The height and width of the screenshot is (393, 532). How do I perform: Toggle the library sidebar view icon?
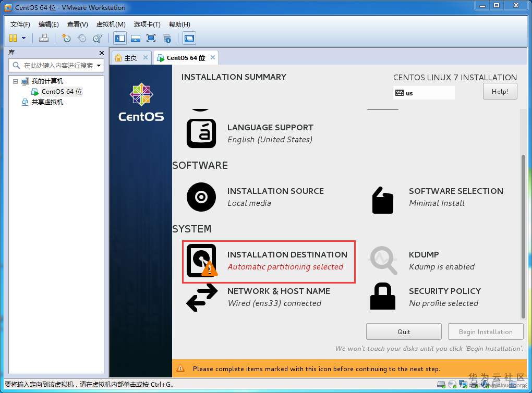click(x=120, y=38)
